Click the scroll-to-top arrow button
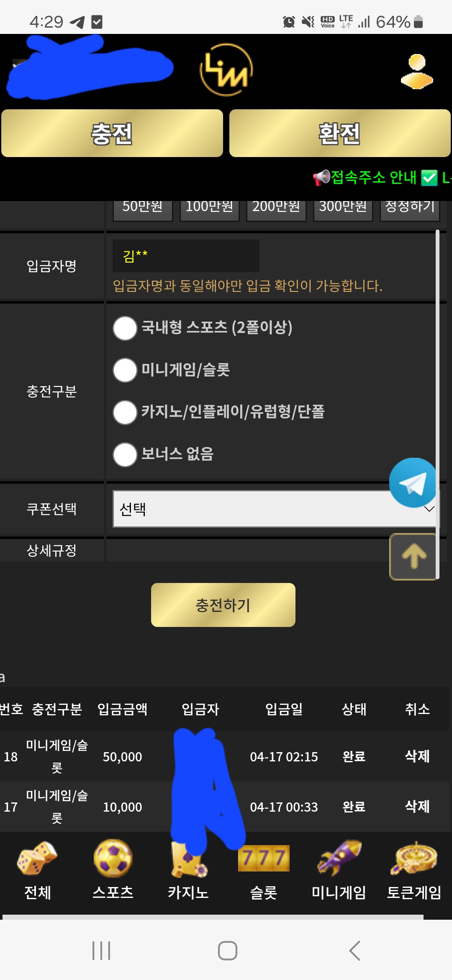Screen dimensions: 452x980 click(413, 557)
